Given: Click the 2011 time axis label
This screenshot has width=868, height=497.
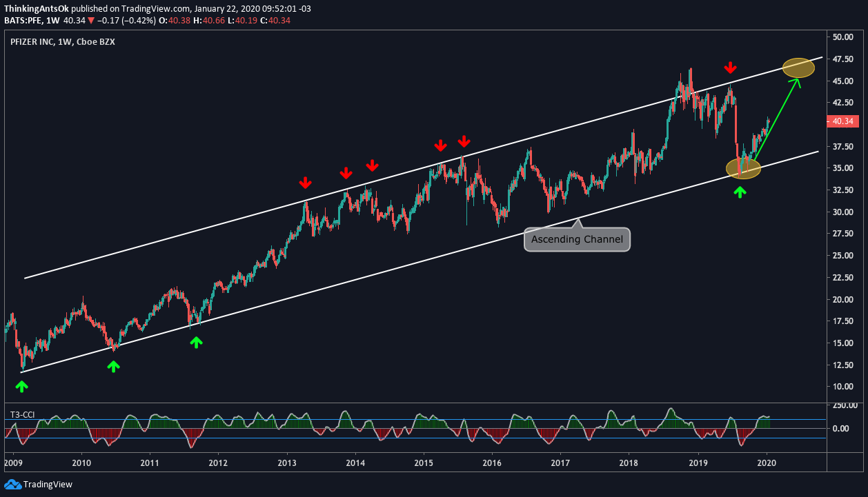Looking at the screenshot, I should 150,463.
